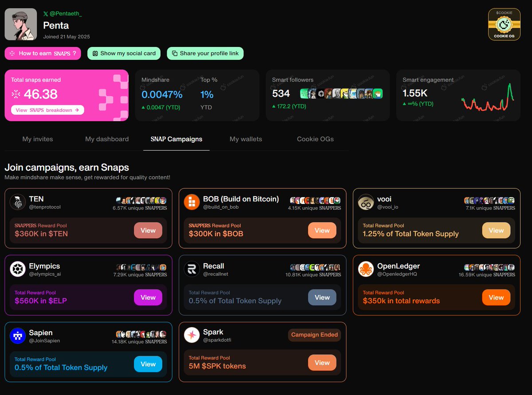Click TEN's snapper avatars row
This screenshot has height=395, width=532.
pyautogui.click(x=141, y=200)
